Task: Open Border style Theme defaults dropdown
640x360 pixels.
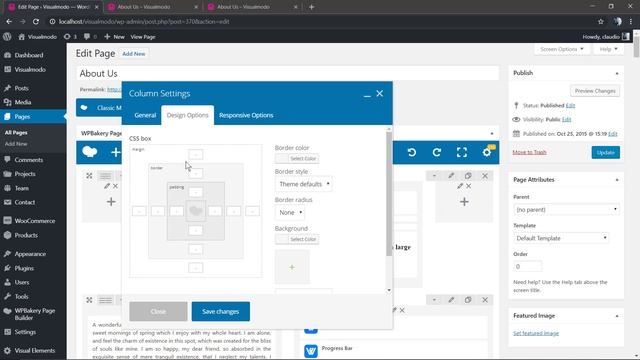Action: tap(304, 184)
